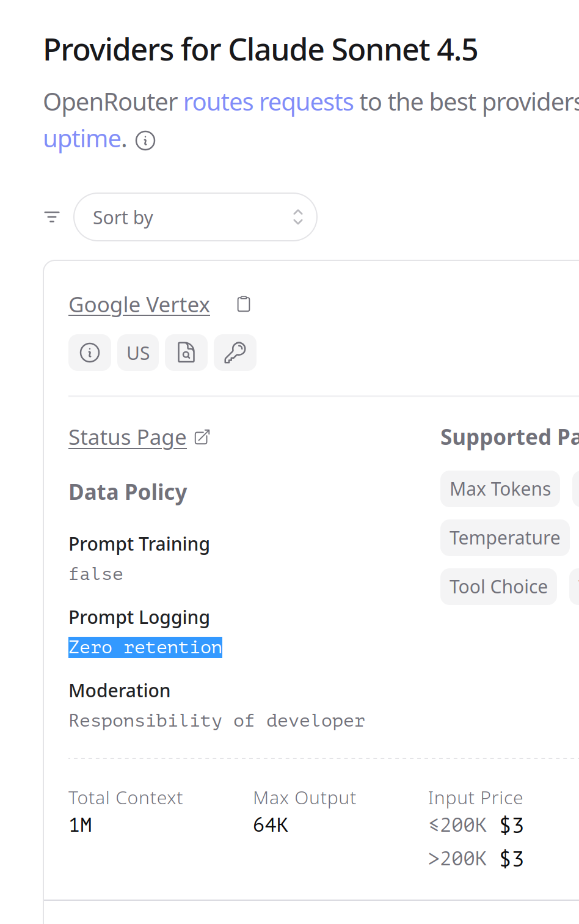This screenshot has height=924, width=579.
Task: Click the info badge under Google Vertex
Action: click(x=90, y=353)
